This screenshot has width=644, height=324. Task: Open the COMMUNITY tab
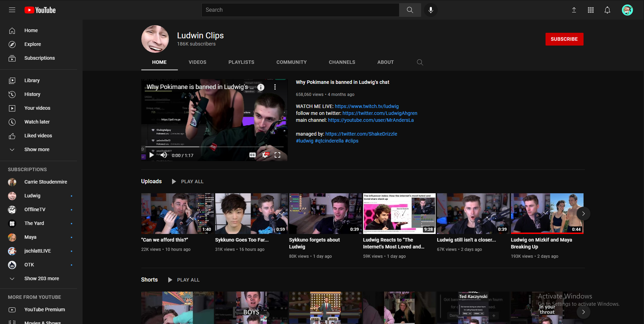[x=291, y=62]
